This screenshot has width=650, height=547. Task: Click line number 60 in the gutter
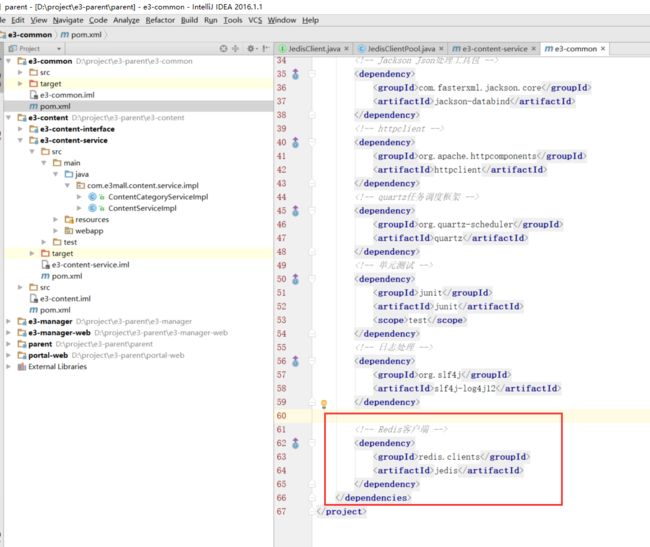point(281,416)
